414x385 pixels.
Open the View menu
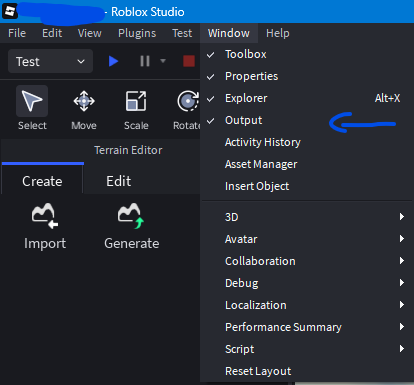tap(90, 33)
